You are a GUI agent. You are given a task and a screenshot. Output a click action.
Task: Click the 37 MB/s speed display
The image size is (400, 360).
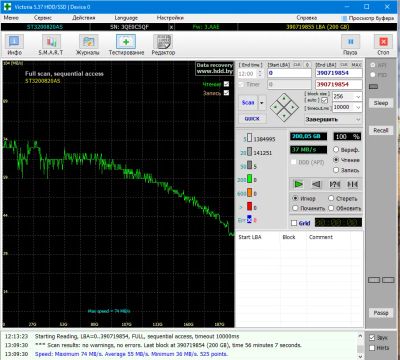pos(308,150)
